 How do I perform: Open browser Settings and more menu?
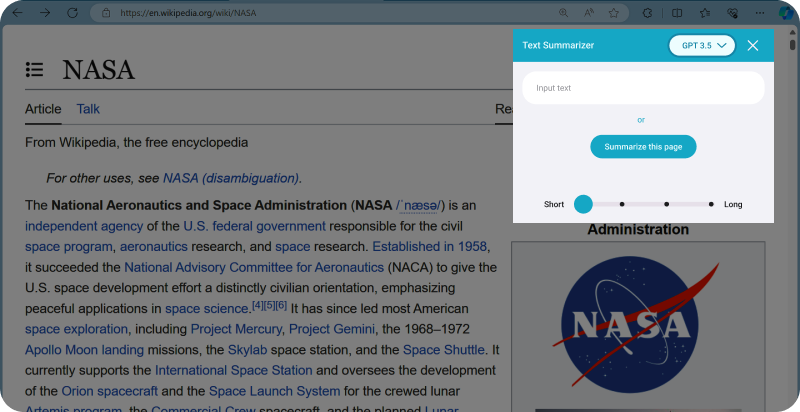[757, 13]
